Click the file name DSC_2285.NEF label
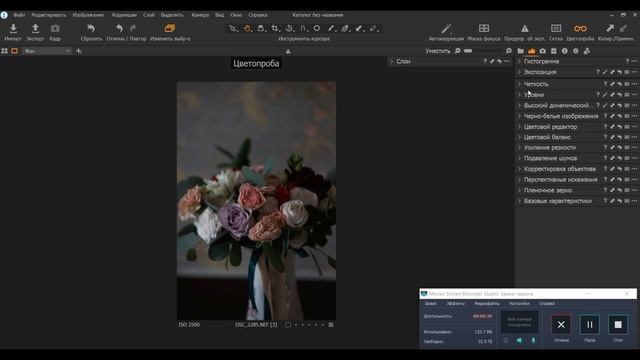 click(x=256, y=325)
